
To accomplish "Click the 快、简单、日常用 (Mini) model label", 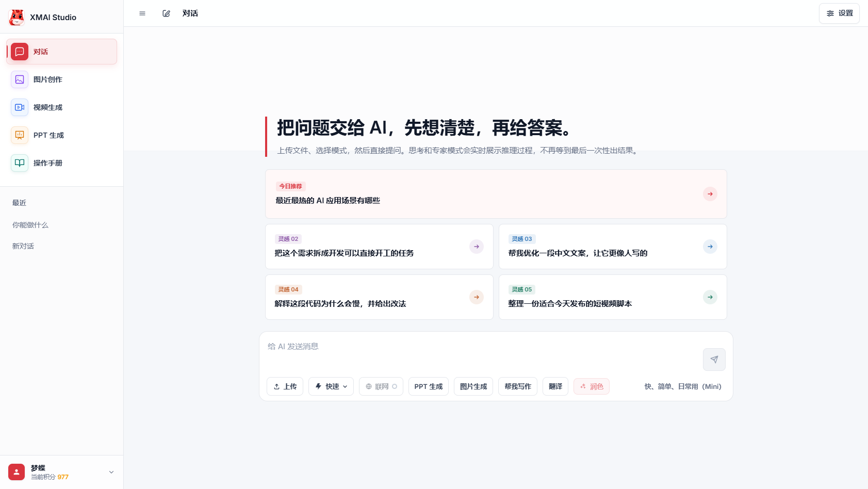I will 683,386.
